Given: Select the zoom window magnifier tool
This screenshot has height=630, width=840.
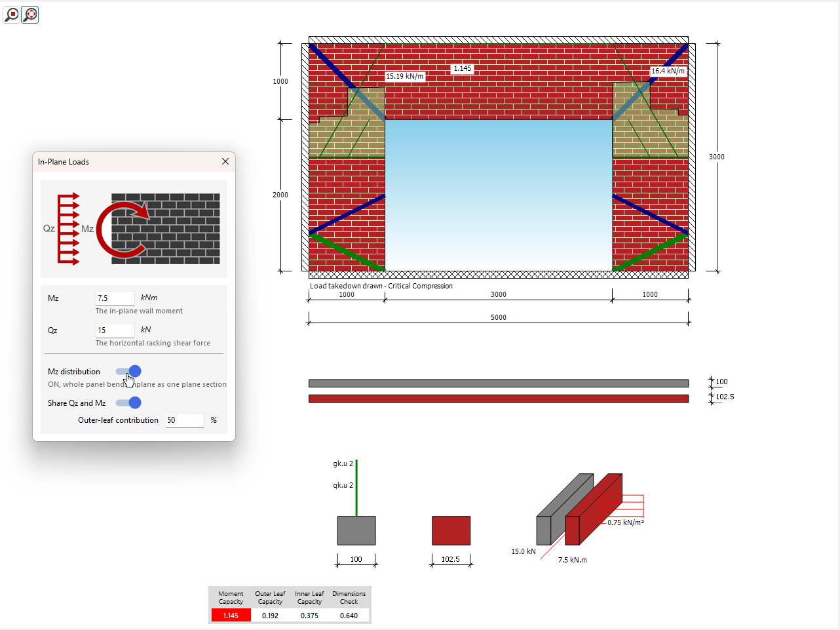Looking at the screenshot, I should [x=10, y=14].
